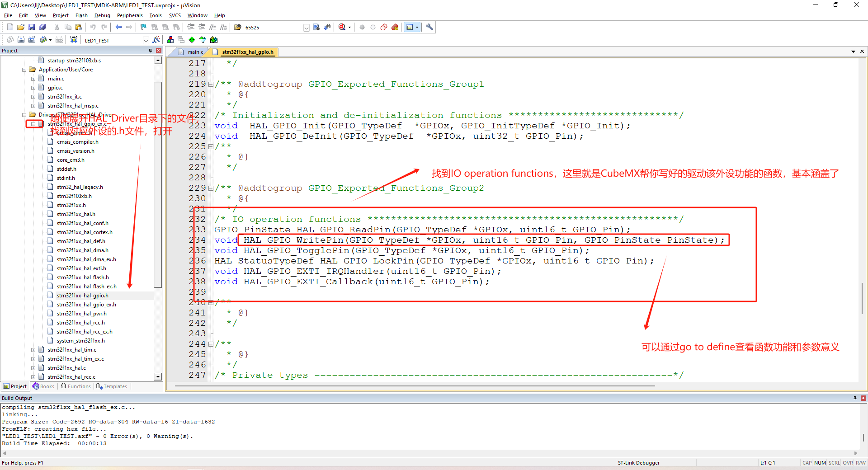Start a debug session with the magnifier 'd' icon

coord(342,27)
